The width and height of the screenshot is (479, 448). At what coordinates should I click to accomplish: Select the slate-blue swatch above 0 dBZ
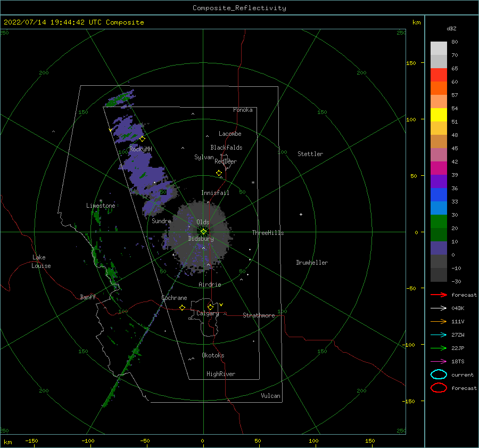pyautogui.click(x=439, y=248)
